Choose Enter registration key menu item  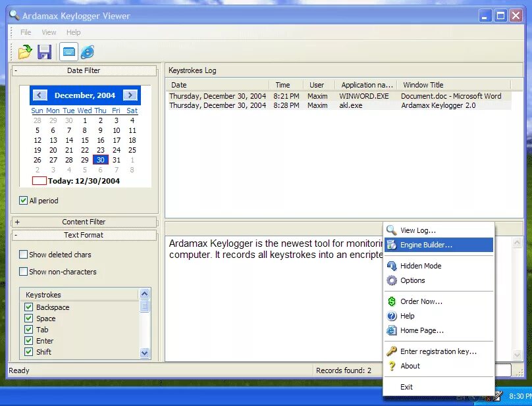point(439,351)
